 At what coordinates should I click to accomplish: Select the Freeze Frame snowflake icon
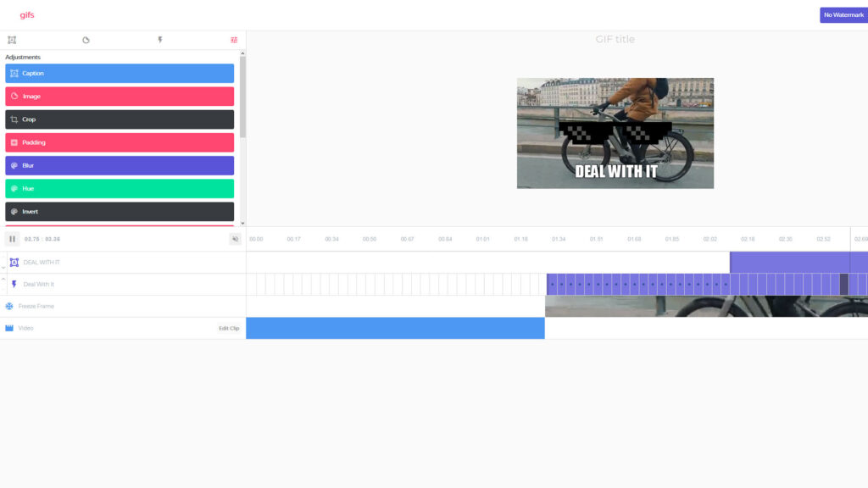[x=9, y=306]
